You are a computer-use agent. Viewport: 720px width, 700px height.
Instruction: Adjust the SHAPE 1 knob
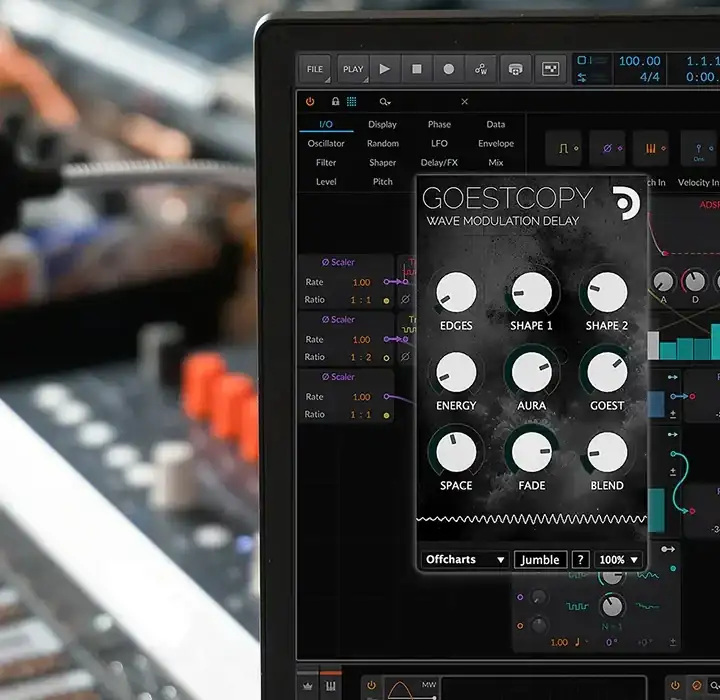[x=531, y=292]
